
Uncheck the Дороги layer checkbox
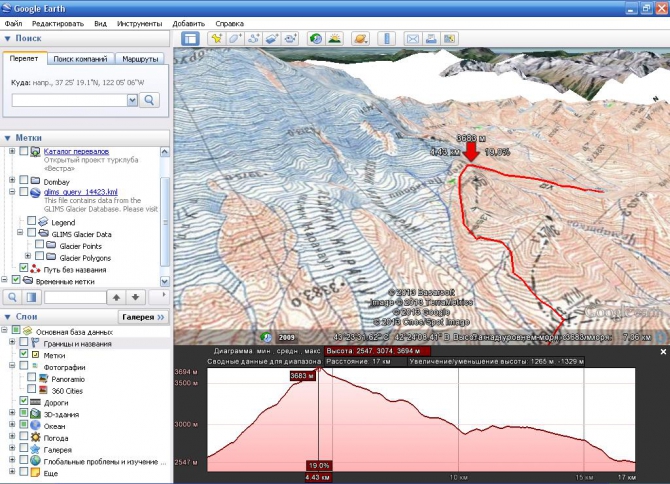point(24,401)
